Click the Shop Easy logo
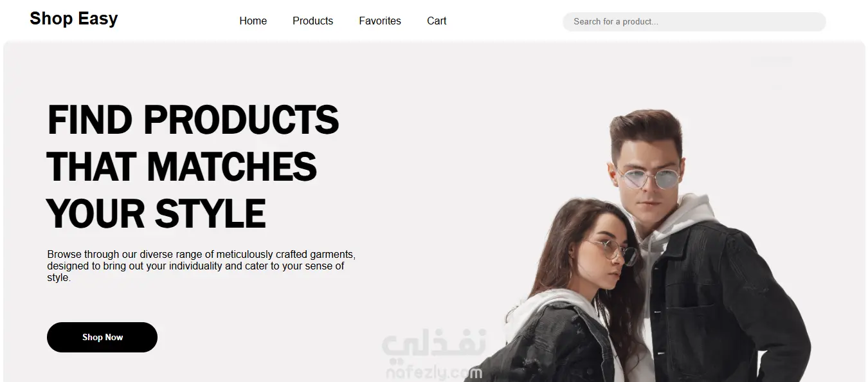The width and height of the screenshot is (868, 382). (73, 19)
